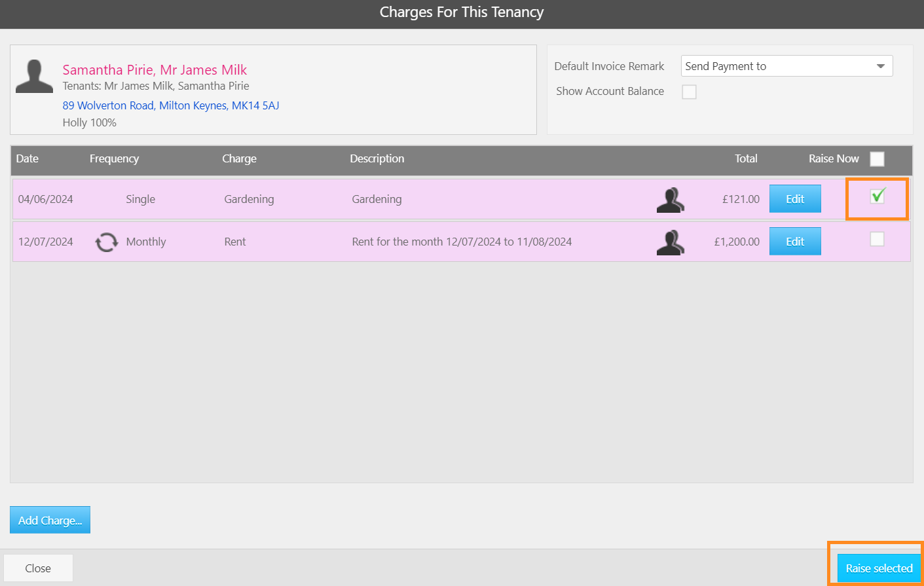Open the Default Invoice Remark dropdown
Viewport: 924px width, 586px height.
click(786, 66)
